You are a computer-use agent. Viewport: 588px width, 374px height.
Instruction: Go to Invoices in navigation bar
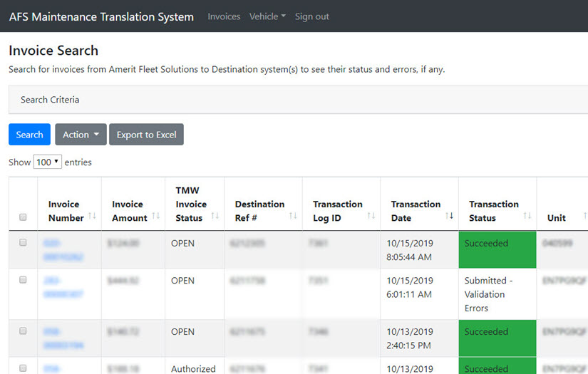click(224, 16)
